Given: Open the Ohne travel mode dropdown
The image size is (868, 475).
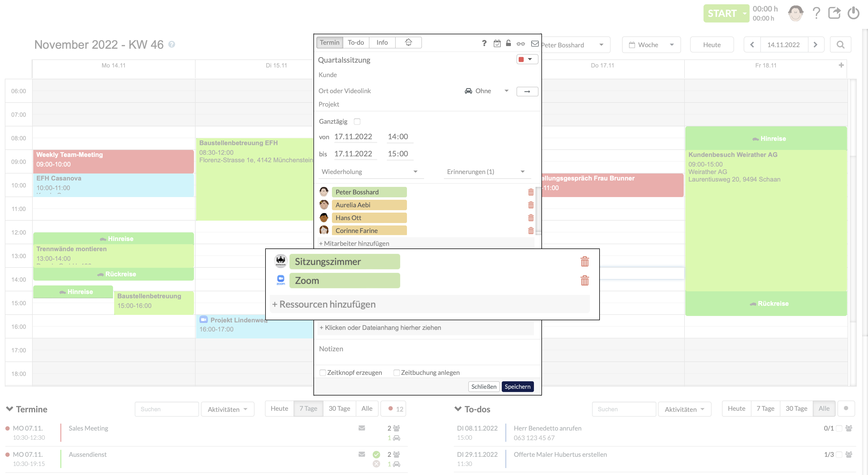Looking at the screenshot, I should [487, 91].
